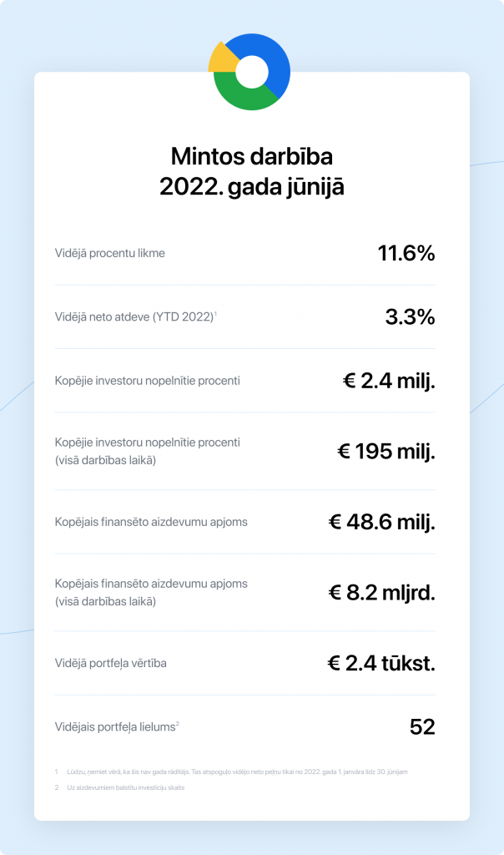Select the "Vidējā procentu likme" label
Viewport: 504px width, 855px height.
click(x=109, y=253)
